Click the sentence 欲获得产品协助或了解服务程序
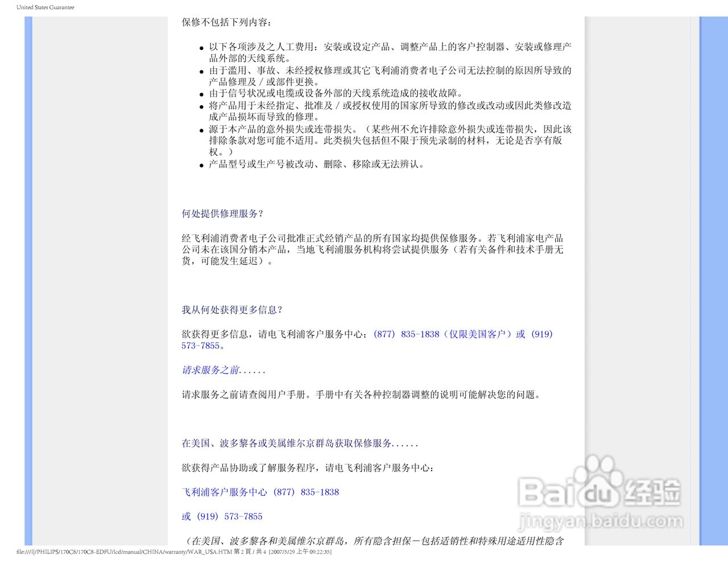This screenshot has width=728, height=562. pyautogui.click(x=309, y=468)
